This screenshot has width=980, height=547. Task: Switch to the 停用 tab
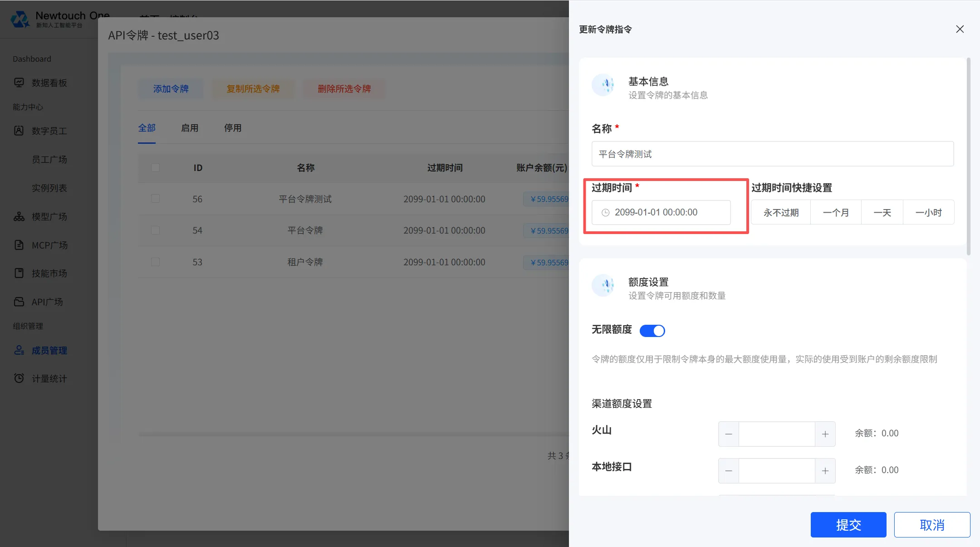coord(233,128)
